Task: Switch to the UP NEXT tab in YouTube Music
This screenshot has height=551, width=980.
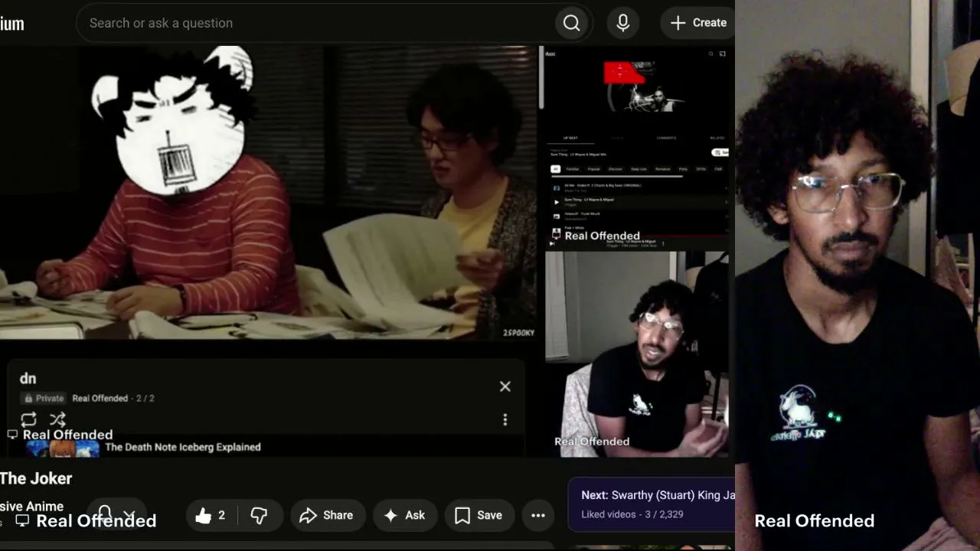Action: click(x=570, y=138)
